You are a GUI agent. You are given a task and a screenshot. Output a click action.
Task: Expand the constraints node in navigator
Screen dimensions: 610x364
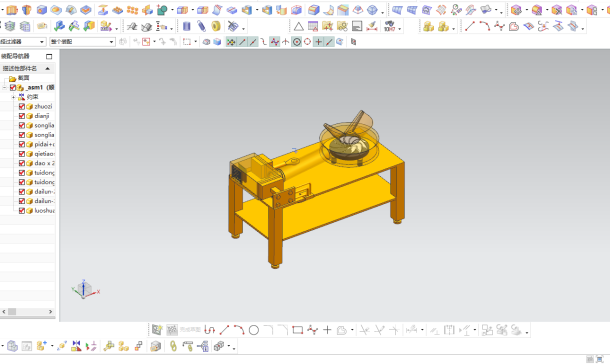13,97
